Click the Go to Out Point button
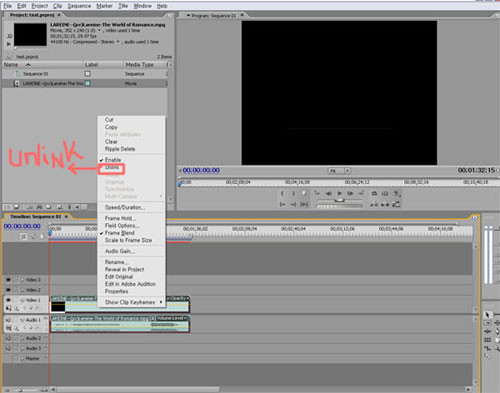 point(361,193)
